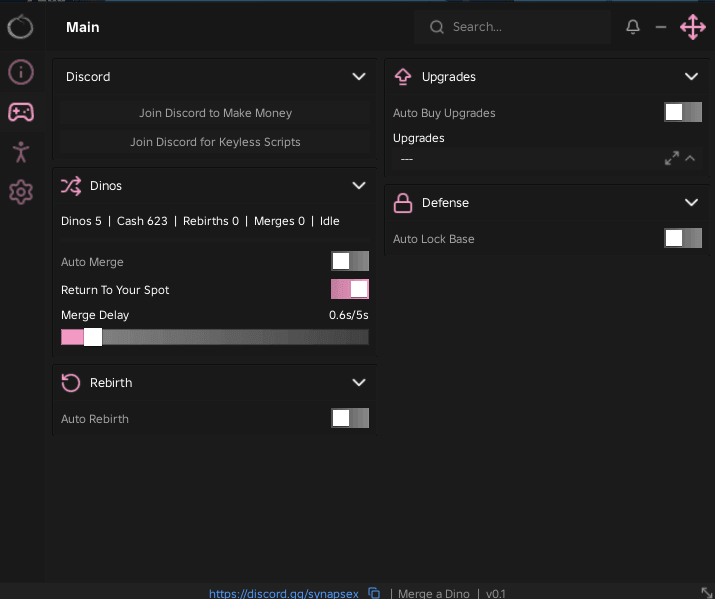715x599 pixels.
Task: Open the discord.gg/synapsex link
Action: coord(284,594)
